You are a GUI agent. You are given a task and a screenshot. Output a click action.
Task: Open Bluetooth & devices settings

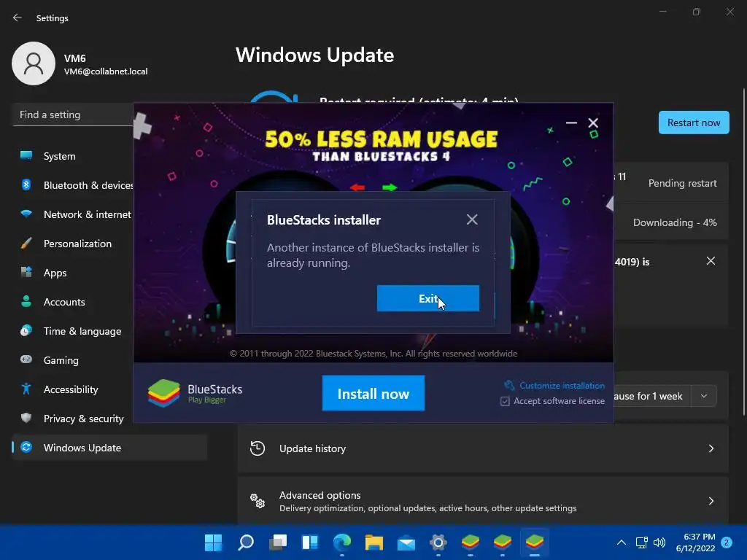click(x=72, y=185)
